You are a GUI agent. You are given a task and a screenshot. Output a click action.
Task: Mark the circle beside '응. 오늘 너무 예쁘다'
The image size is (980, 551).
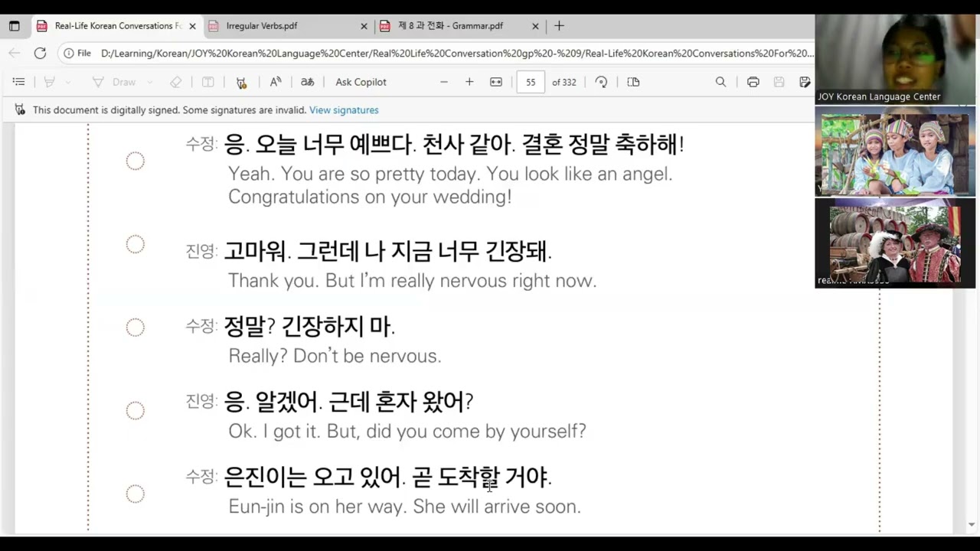(x=135, y=161)
